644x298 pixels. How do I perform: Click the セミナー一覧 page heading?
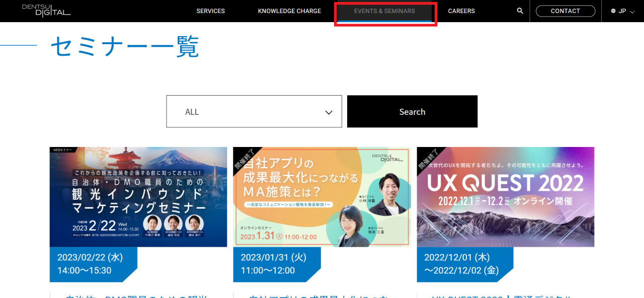(x=125, y=47)
